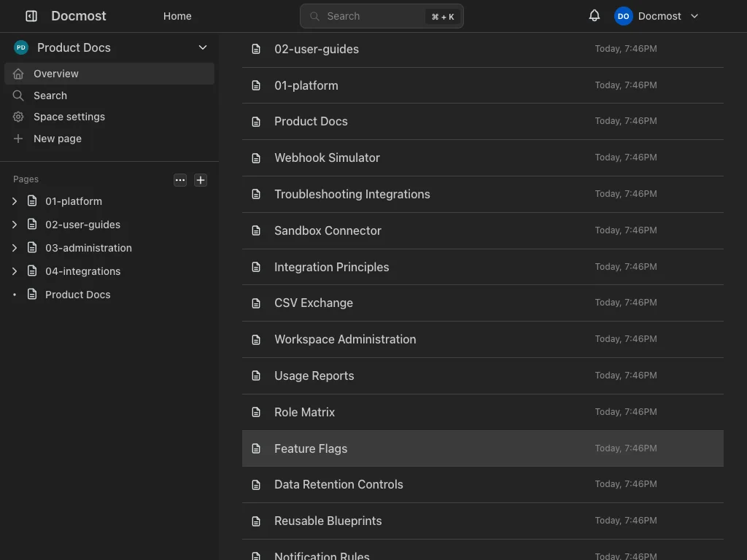
Task: Click page icon beside 01-platform in tree
Action: tap(32, 201)
